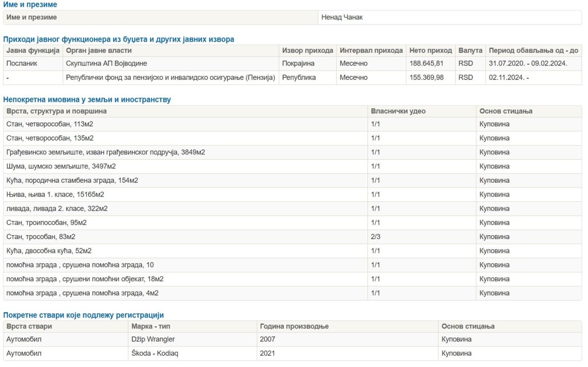Click the "Јавна функција" column header
Image resolution: width=588 pixels, height=367 pixels.
pos(33,50)
